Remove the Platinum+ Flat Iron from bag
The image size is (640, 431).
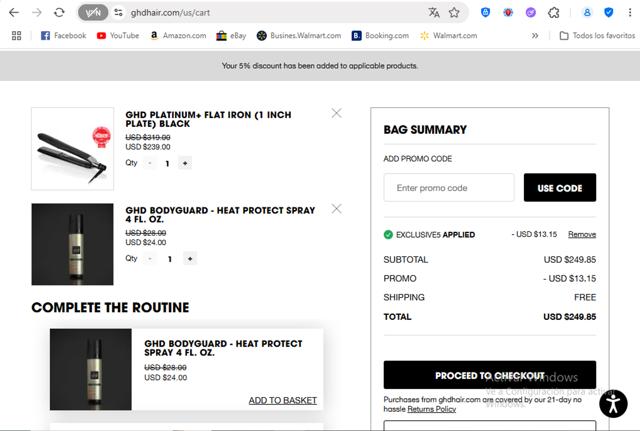tap(336, 113)
